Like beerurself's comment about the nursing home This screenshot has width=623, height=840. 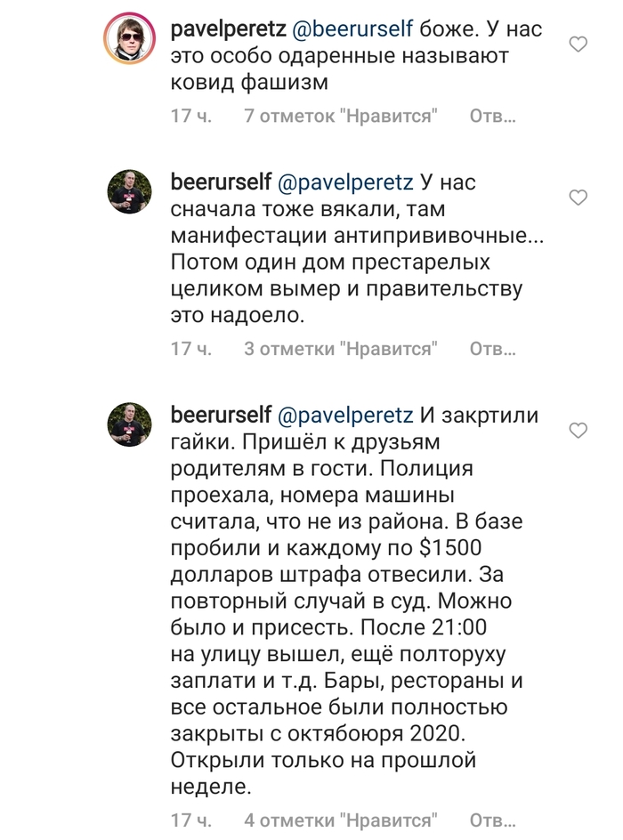pyautogui.click(x=578, y=198)
